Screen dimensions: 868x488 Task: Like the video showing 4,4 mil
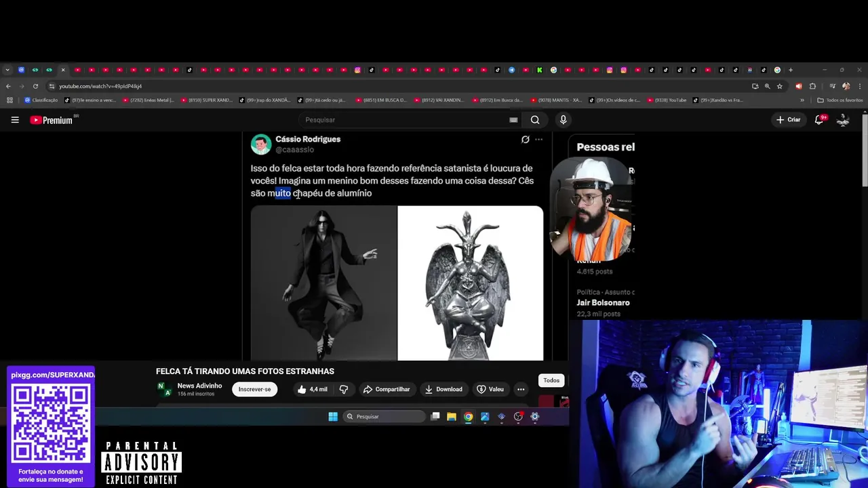point(311,389)
